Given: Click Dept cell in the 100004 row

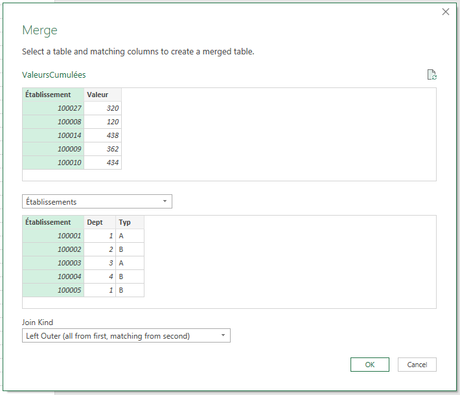Looking at the screenshot, I should pyautogui.click(x=100, y=277).
